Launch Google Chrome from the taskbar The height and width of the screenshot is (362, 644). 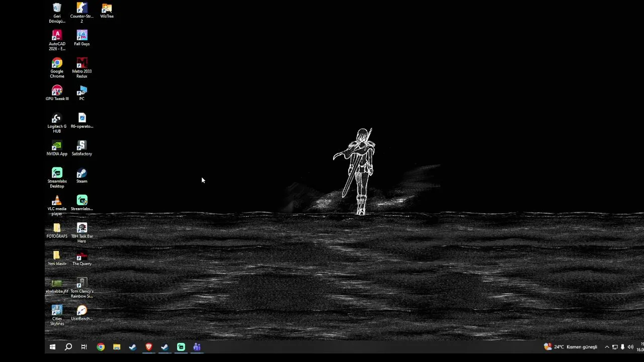pyautogui.click(x=101, y=347)
